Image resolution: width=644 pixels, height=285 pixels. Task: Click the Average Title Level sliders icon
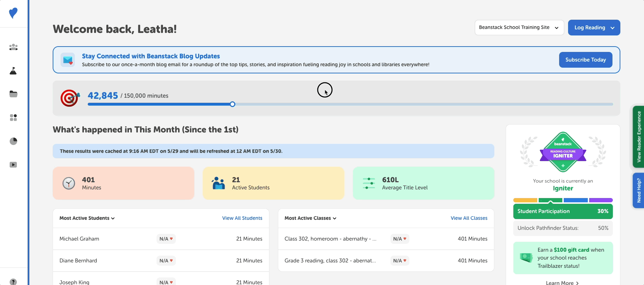pyautogui.click(x=369, y=183)
